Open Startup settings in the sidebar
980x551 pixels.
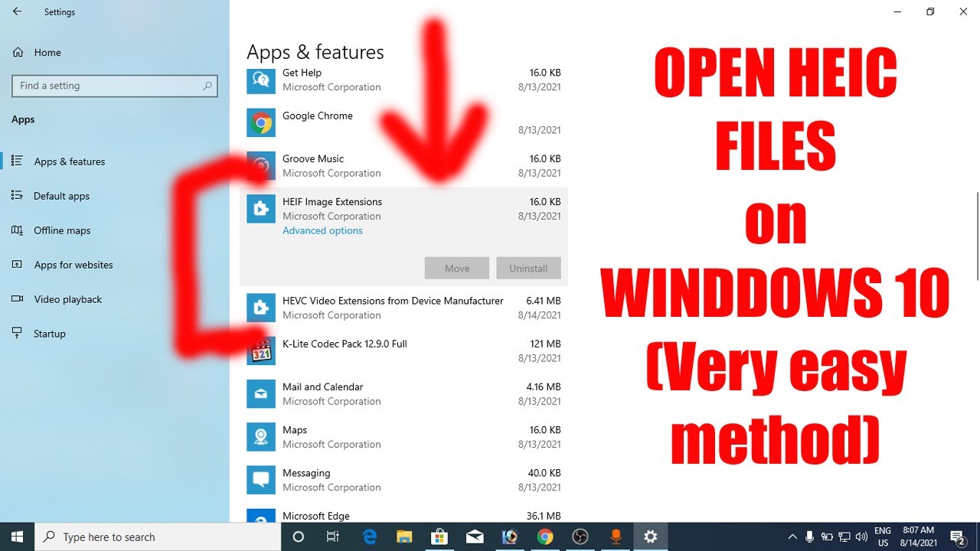pyautogui.click(x=38, y=334)
